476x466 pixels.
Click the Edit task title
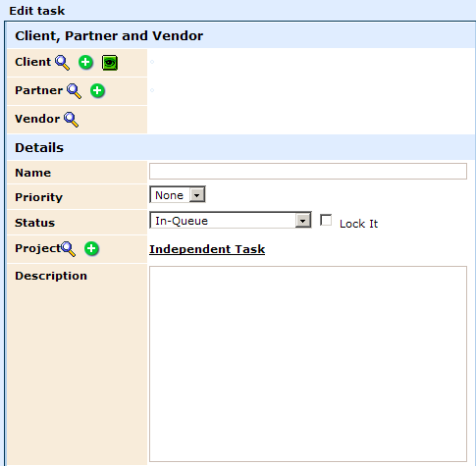coord(37,11)
